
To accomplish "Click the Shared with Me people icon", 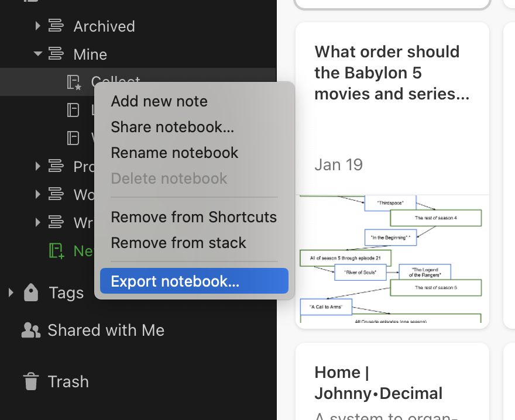I will coord(30,331).
